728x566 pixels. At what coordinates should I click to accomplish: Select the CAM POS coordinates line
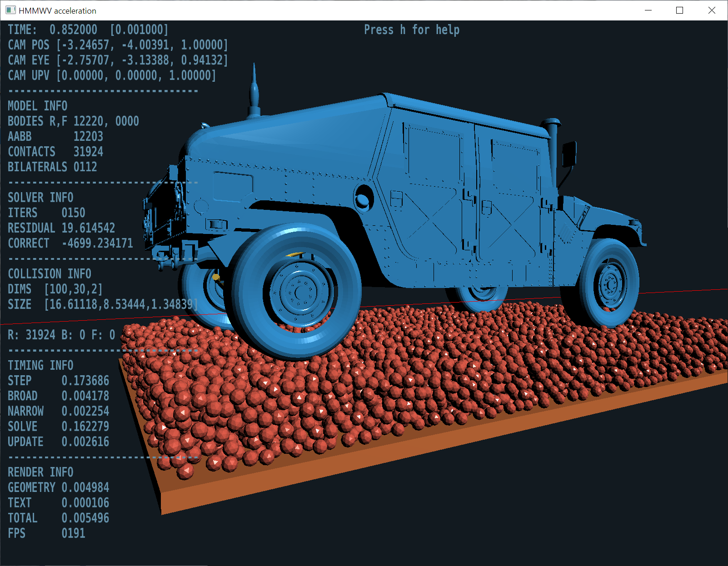(x=118, y=45)
